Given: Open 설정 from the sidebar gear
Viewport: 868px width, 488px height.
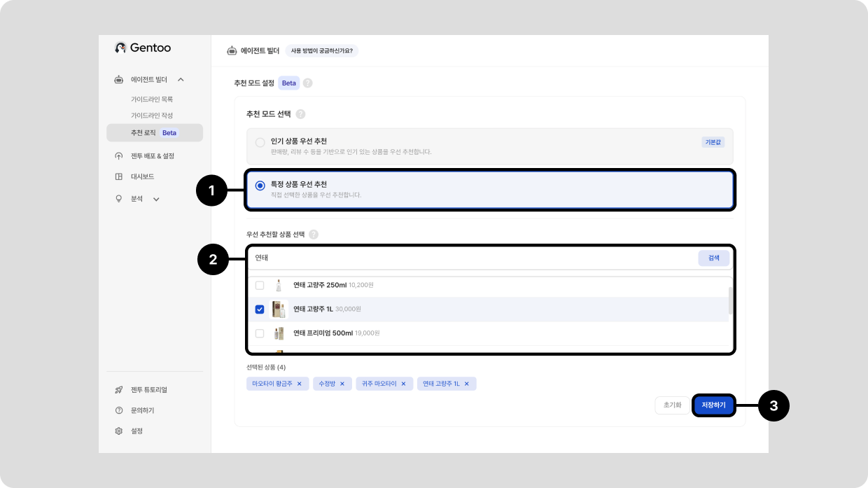Looking at the screenshot, I should tap(120, 431).
